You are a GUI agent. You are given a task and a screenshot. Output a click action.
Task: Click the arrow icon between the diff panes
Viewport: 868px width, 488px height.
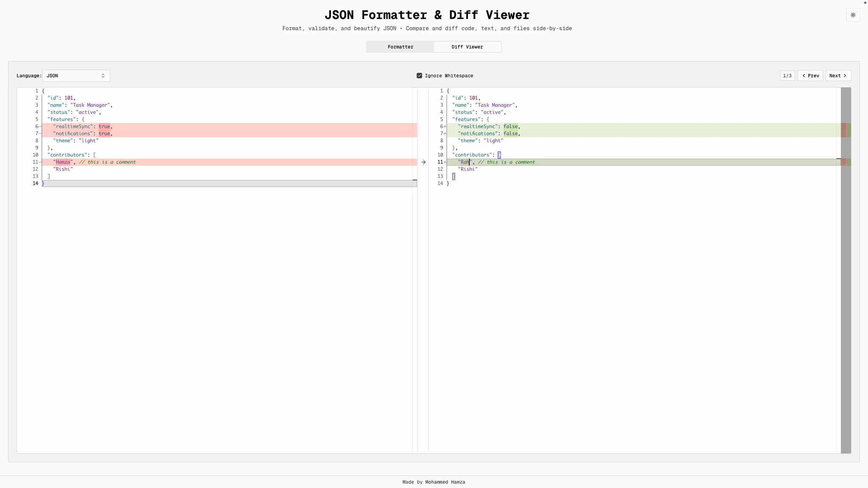(x=423, y=162)
